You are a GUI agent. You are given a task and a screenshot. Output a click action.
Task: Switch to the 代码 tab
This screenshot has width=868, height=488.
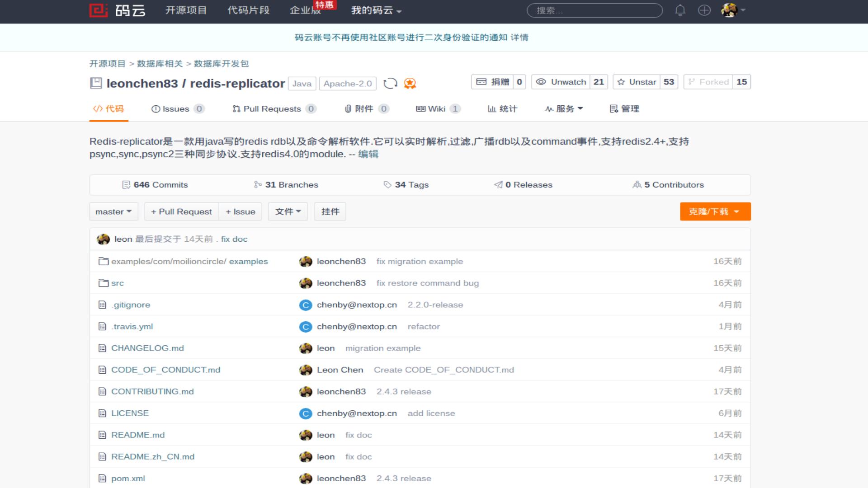click(x=108, y=109)
